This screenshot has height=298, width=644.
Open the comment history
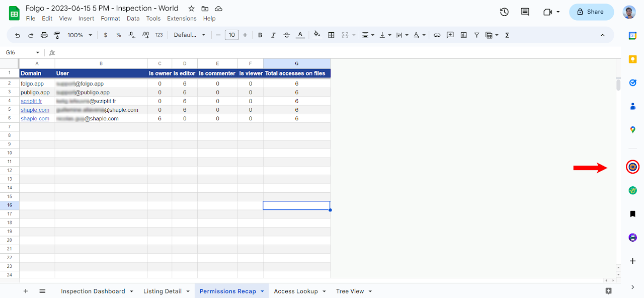(x=525, y=12)
